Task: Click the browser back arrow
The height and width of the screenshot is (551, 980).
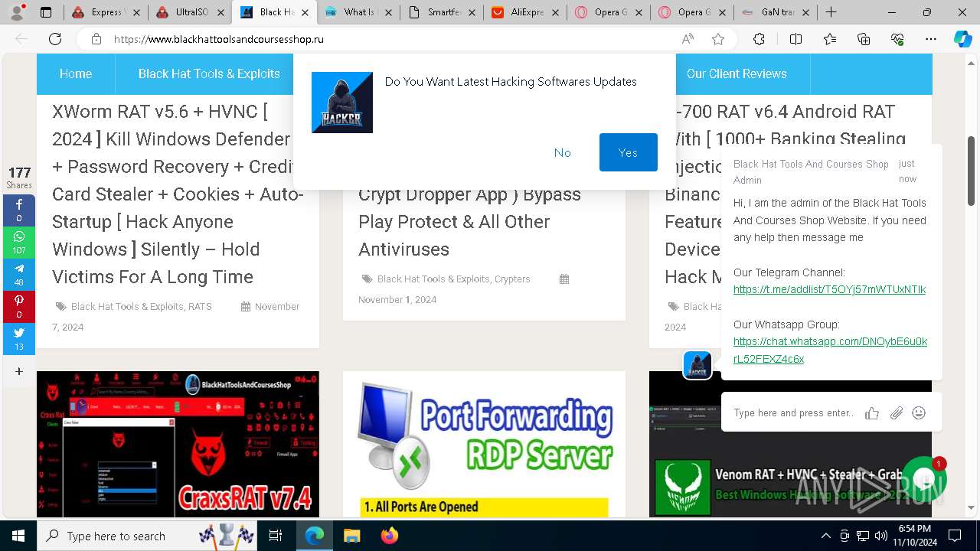Action: tap(21, 39)
